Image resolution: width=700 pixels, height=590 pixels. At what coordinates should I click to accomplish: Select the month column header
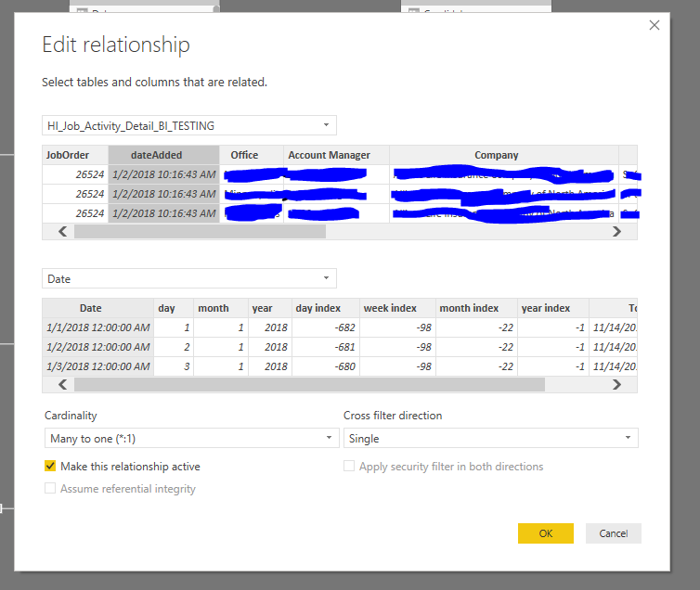point(221,308)
